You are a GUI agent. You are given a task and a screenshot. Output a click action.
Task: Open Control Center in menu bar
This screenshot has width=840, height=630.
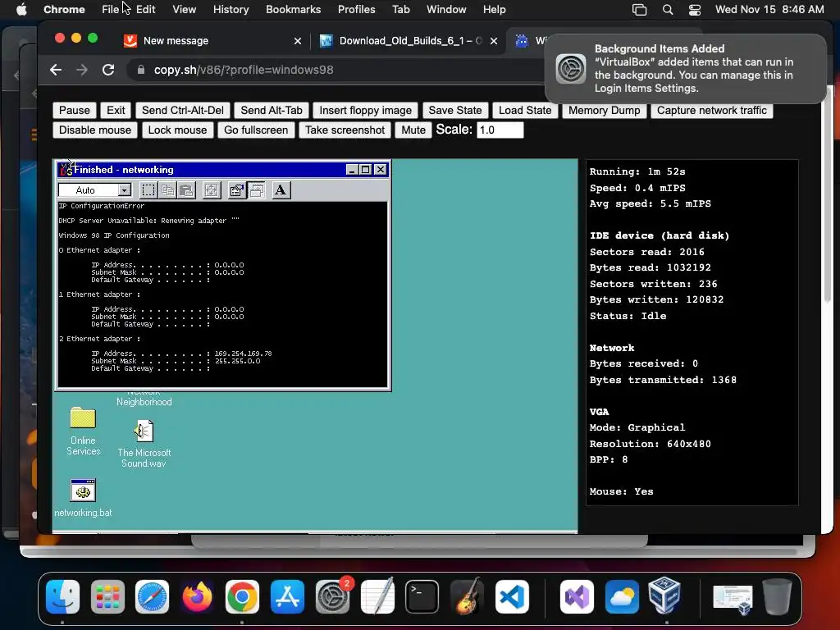[x=695, y=10]
